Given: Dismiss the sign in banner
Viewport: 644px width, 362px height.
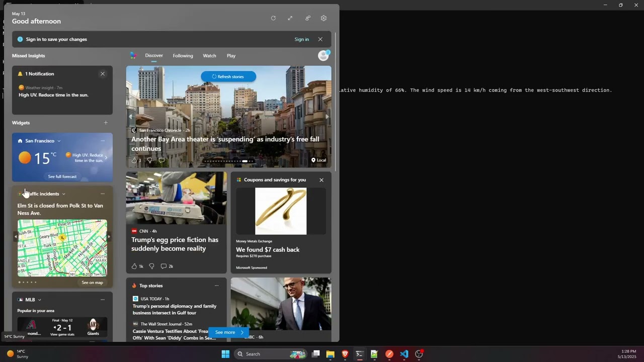Looking at the screenshot, I should point(320,39).
